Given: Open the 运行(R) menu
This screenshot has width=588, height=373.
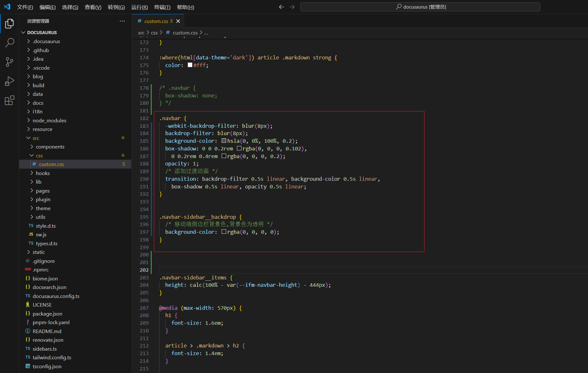Looking at the screenshot, I should coord(140,7).
